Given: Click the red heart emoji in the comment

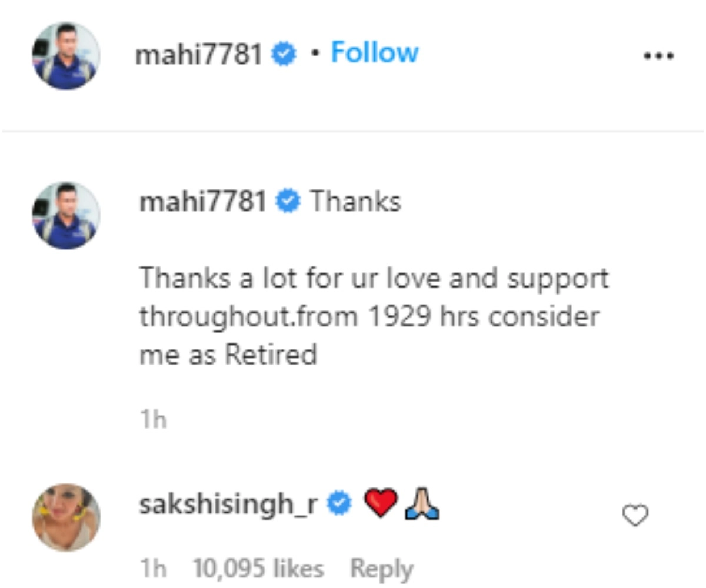Looking at the screenshot, I should click(x=381, y=505).
